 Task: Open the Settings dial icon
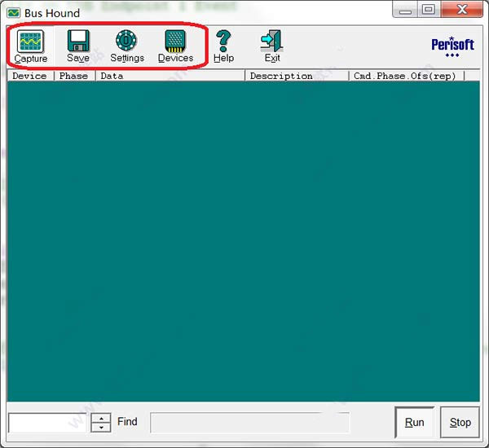click(x=126, y=40)
